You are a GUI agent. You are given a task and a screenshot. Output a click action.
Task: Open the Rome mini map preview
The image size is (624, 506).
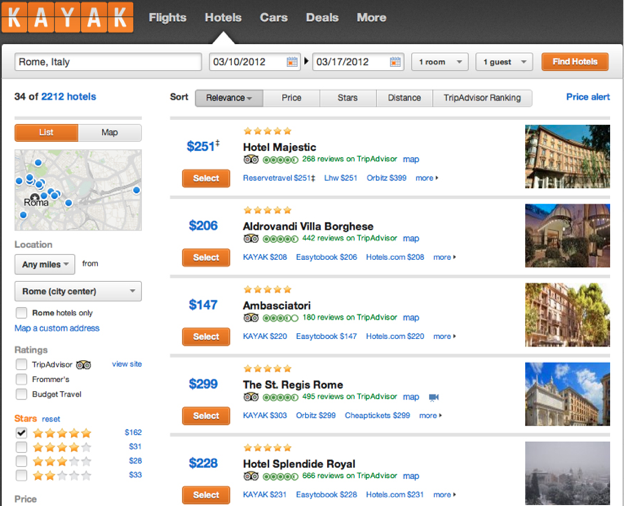[x=78, y=190]
